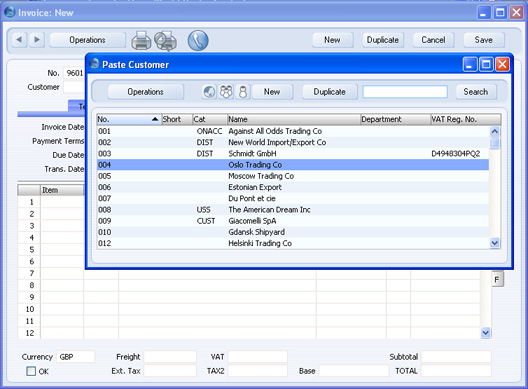Click the Subtotal field in Invoice window
The height and width of the screenshot is (389, 528).
tap(456, 357)
